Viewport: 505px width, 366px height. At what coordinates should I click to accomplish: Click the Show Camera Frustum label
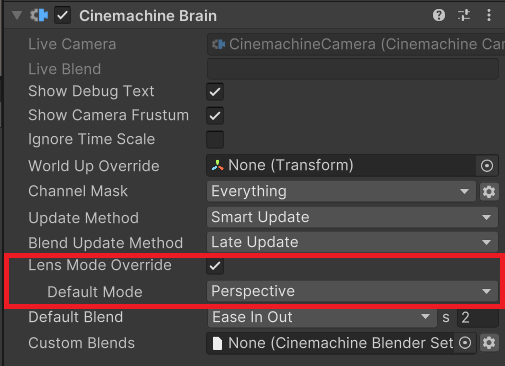pyautogui.click(x=108, y=115)
